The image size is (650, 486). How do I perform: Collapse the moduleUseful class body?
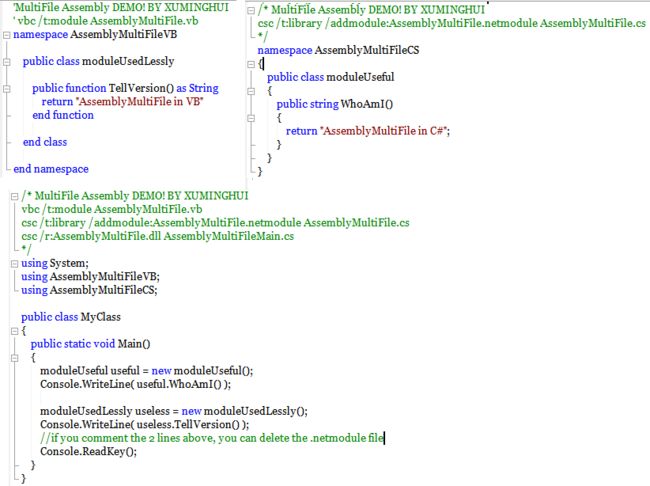251,91
